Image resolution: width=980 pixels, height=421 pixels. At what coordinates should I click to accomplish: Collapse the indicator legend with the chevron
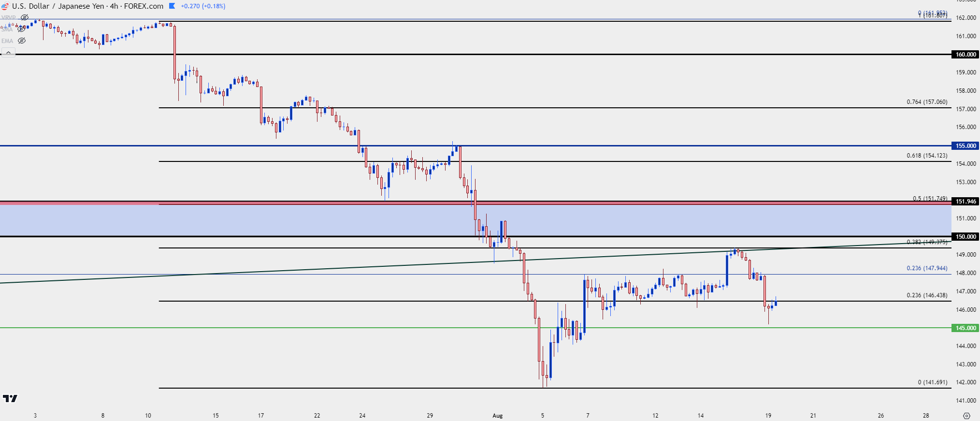[8, 52]
